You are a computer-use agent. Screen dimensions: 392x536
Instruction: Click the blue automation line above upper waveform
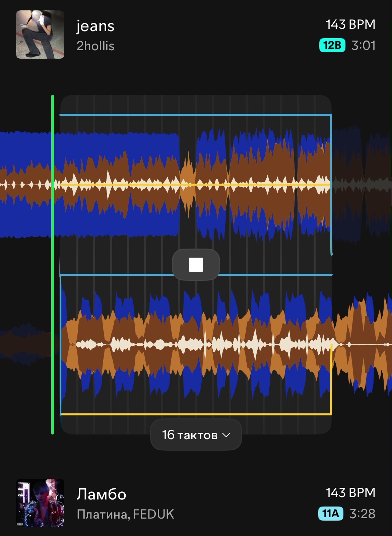(195, 115)
